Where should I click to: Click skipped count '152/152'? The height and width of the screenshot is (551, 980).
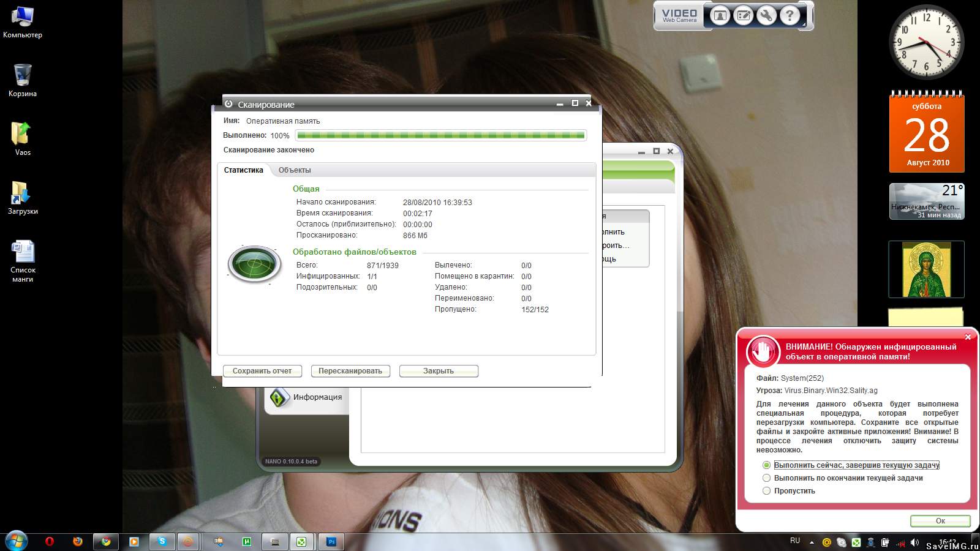click(535, 310)
